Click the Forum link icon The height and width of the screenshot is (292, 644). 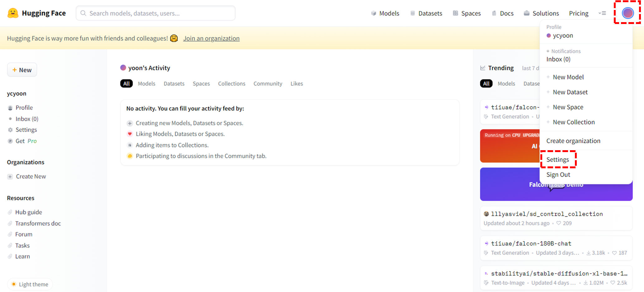pyautogui.click(x=10, y=234)
